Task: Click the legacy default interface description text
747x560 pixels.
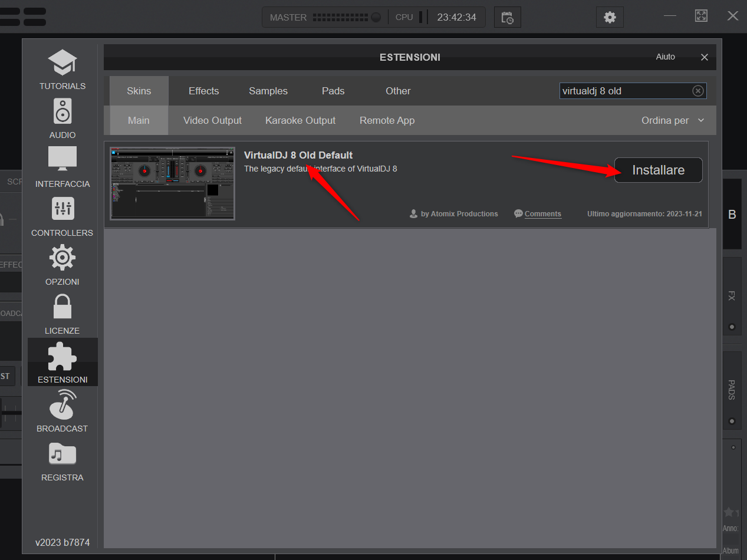Action: [321, 169]
